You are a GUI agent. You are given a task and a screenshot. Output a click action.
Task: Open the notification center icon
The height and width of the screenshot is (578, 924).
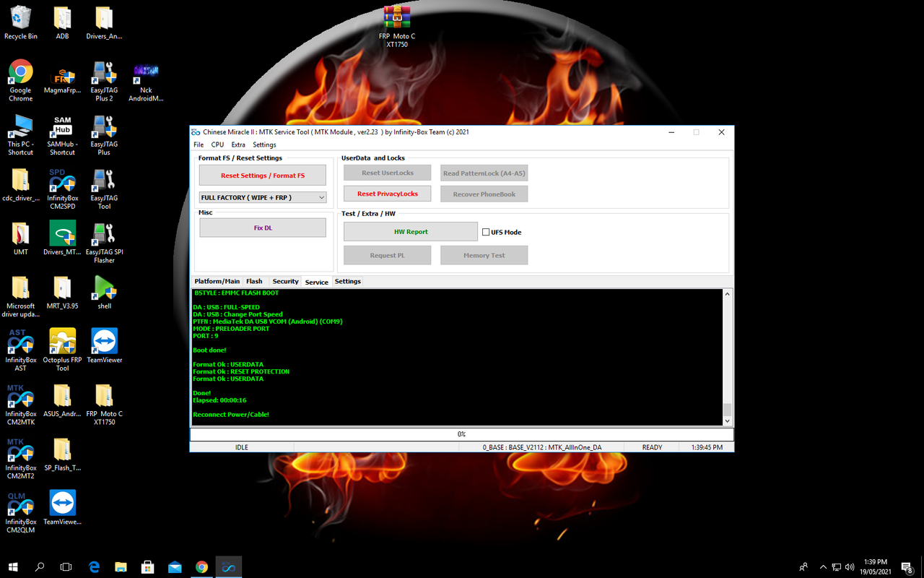pos(907,567)
